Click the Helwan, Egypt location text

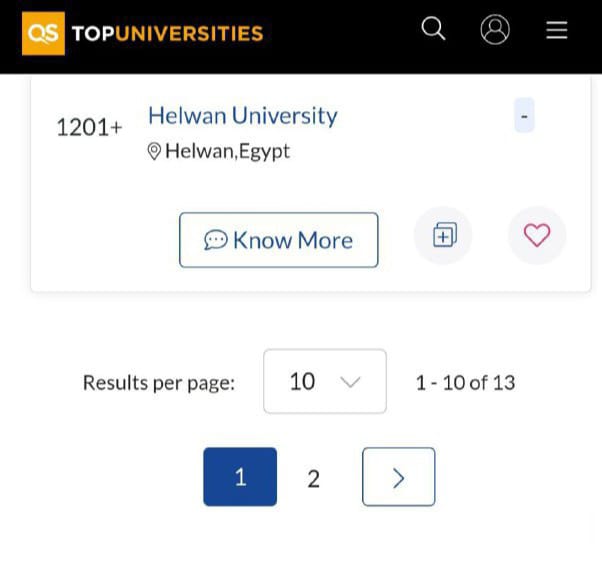[228, 152]
